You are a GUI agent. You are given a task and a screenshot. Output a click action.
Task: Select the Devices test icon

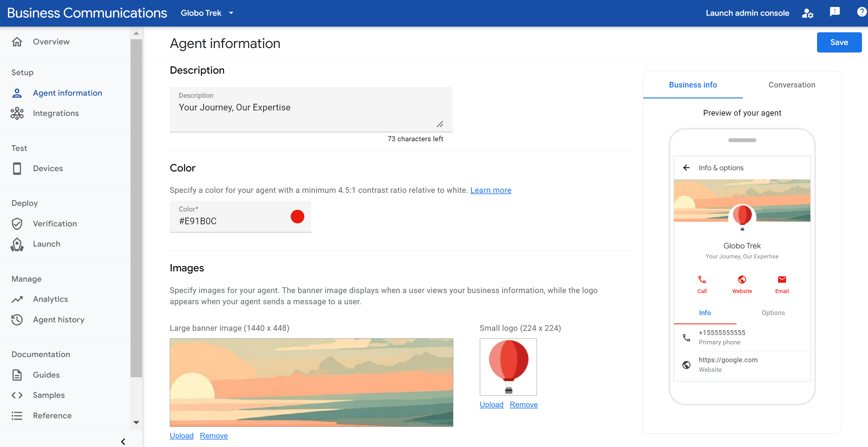click(17, 168)
